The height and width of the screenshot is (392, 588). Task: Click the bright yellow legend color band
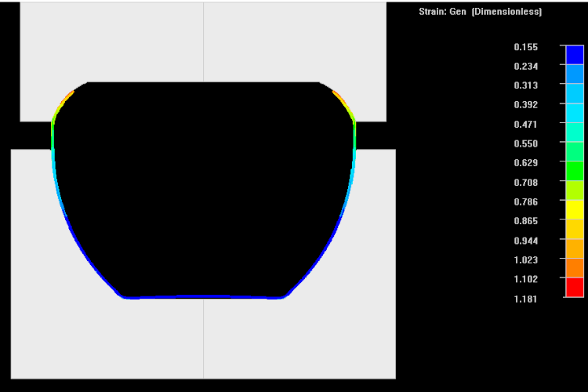pos(575,210)
